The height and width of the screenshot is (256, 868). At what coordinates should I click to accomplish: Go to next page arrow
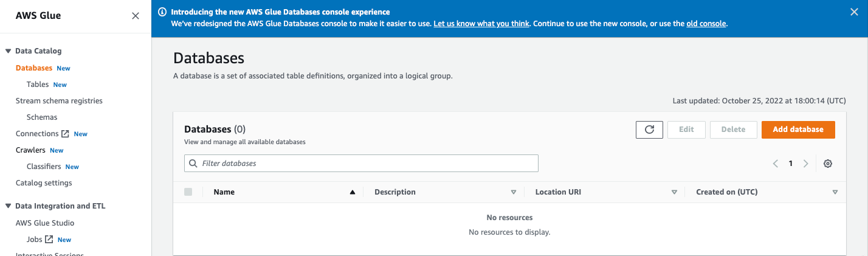click(806, 164)
